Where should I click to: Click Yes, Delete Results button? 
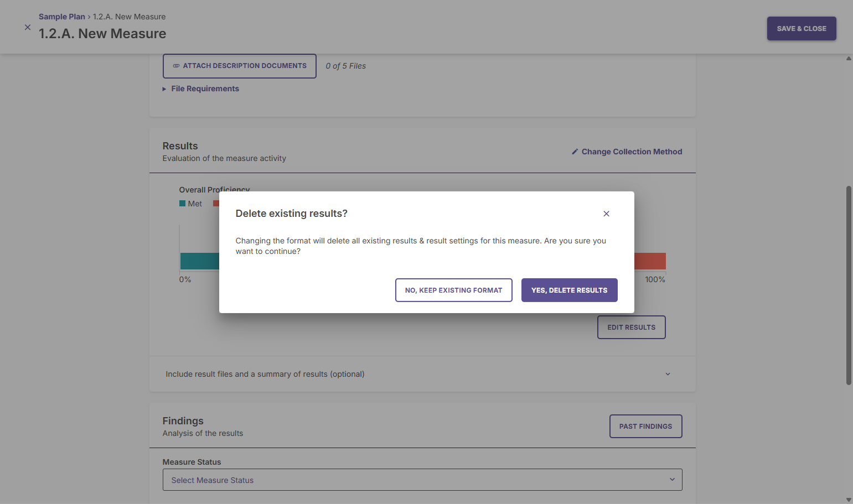coord(569,290)
